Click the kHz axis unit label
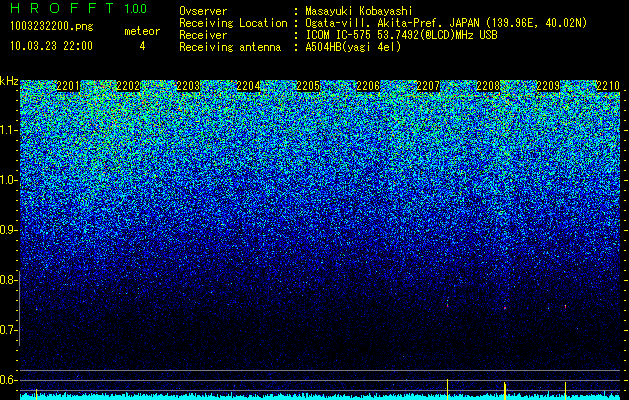The image size is (629, 400). 9,81
